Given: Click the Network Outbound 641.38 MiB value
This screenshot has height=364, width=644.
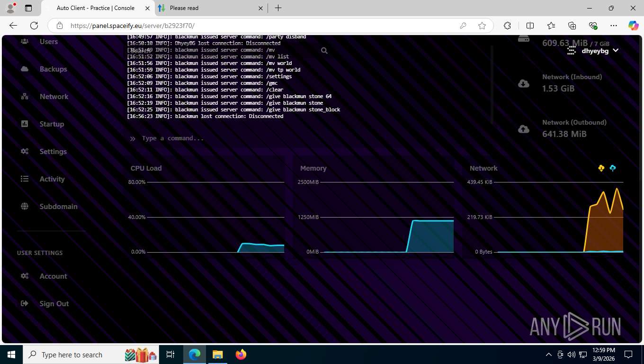Looking at the screenshot, I should [564, 134].
